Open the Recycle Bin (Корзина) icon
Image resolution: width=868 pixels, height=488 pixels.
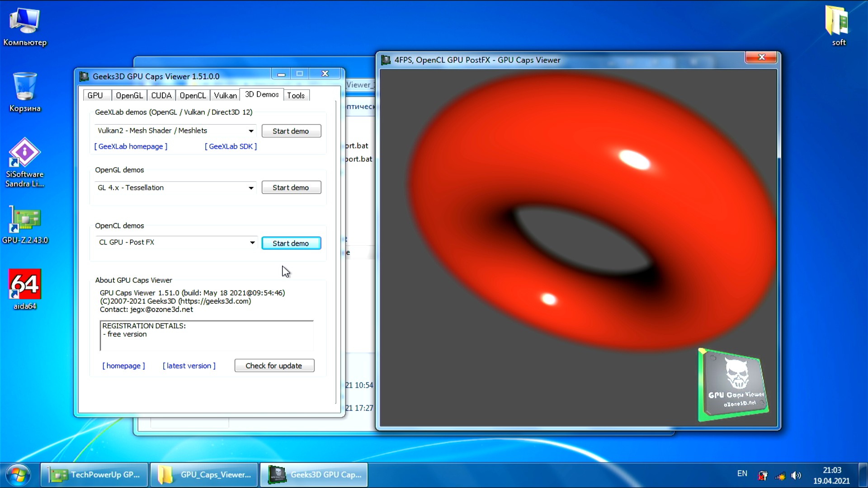tap(25, 87)
